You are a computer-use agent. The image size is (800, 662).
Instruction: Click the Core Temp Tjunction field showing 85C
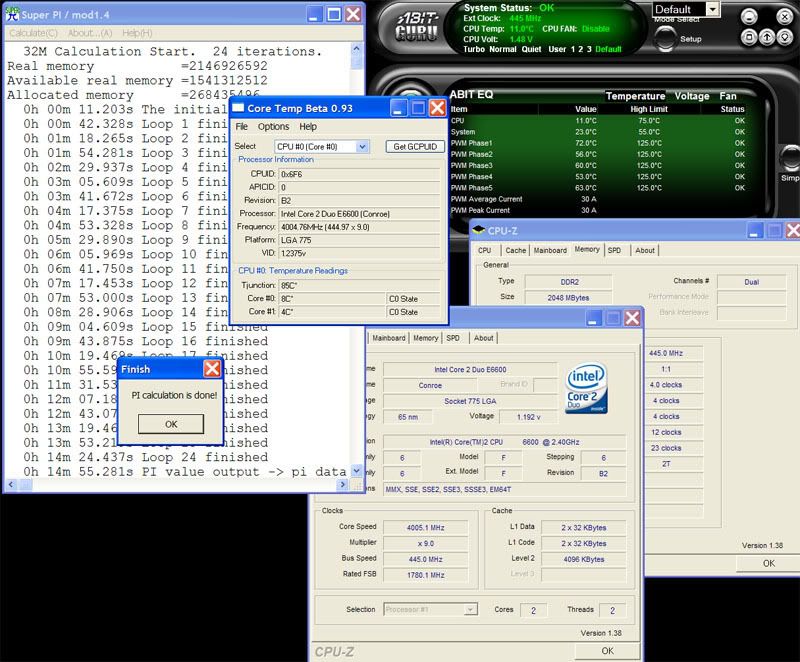[x=359, y=285]
